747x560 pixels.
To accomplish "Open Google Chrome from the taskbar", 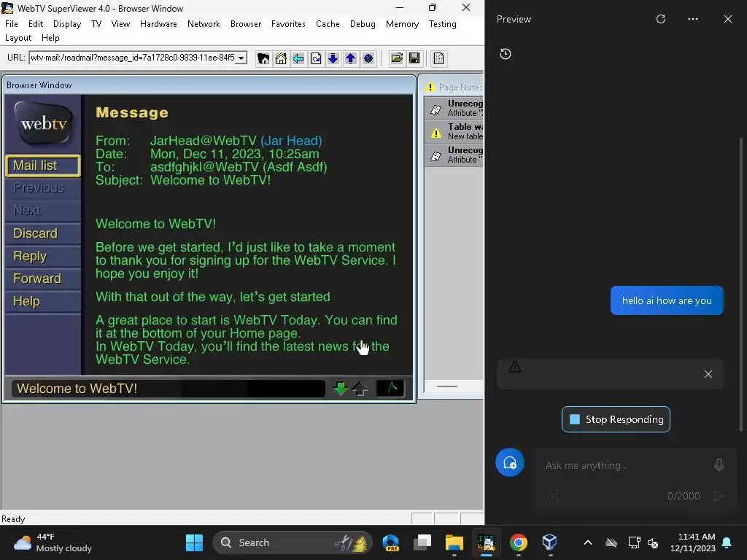I will tap(519, 542).
